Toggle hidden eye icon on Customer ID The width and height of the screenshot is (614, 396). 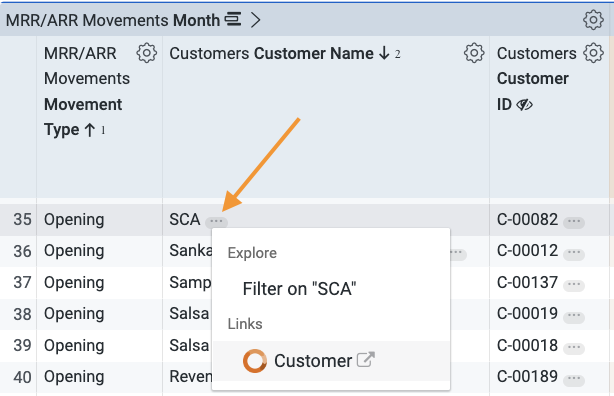[x=524, y=105]
